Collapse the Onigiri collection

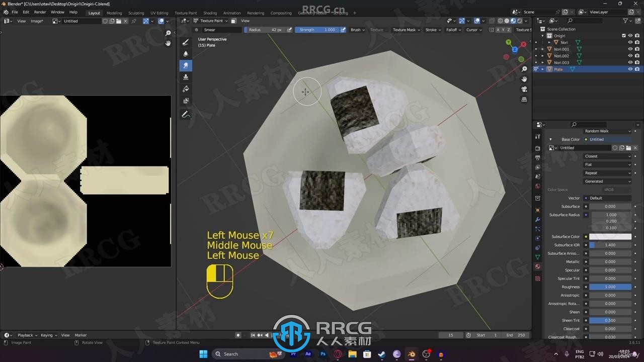click(542, 36)
